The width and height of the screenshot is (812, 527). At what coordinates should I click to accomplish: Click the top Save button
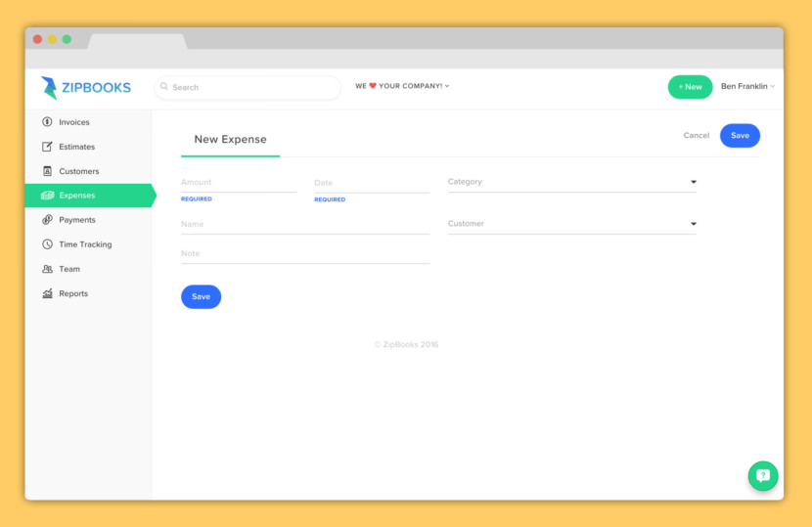click(x=740, y=136)
